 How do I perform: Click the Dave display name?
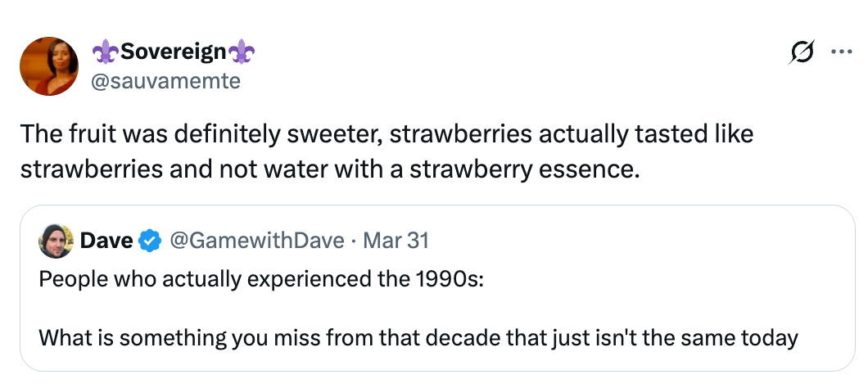click(x=106, y=241)
